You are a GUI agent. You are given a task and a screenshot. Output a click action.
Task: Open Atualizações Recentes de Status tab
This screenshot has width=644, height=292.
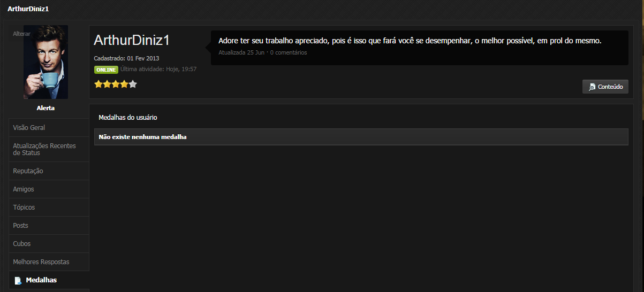(49, 149)
